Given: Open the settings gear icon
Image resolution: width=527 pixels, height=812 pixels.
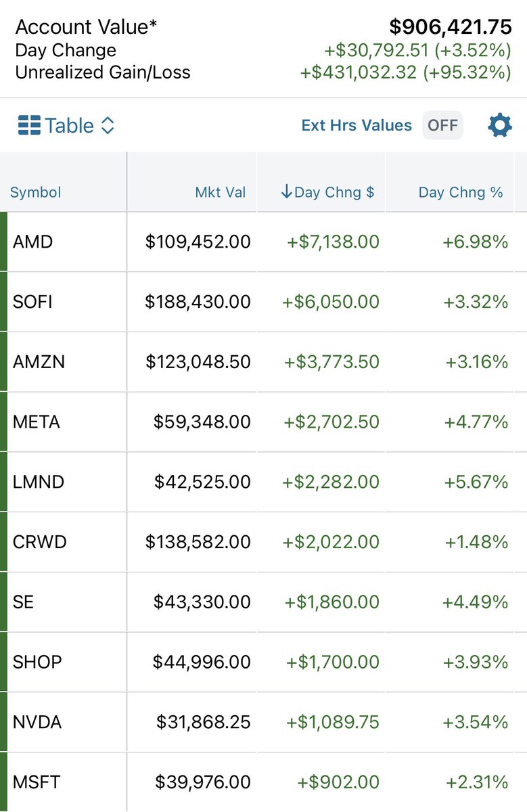Looking at the screenshot, I should click(x=499, y=125).
